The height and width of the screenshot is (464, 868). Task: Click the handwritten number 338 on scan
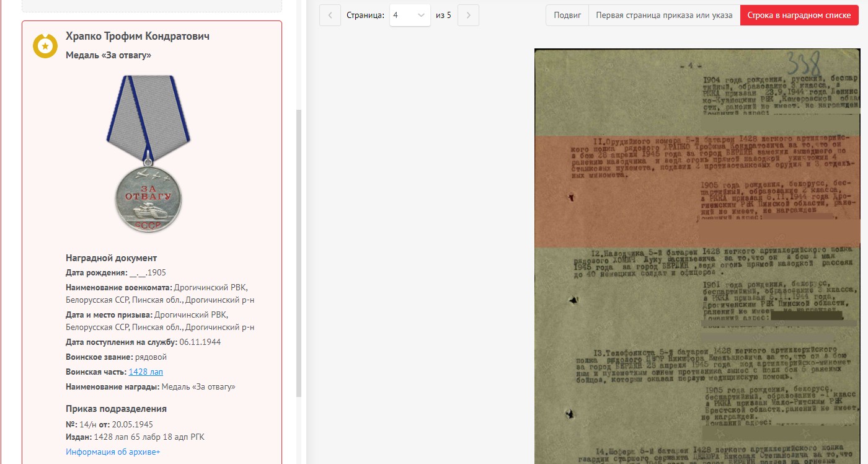coord(805,63)
